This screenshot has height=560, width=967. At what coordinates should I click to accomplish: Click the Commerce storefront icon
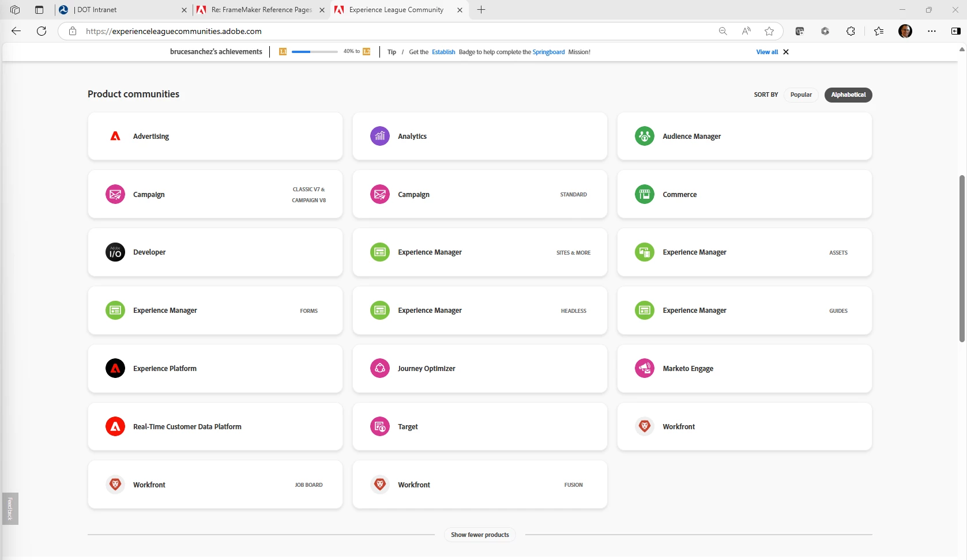(645, 194)
